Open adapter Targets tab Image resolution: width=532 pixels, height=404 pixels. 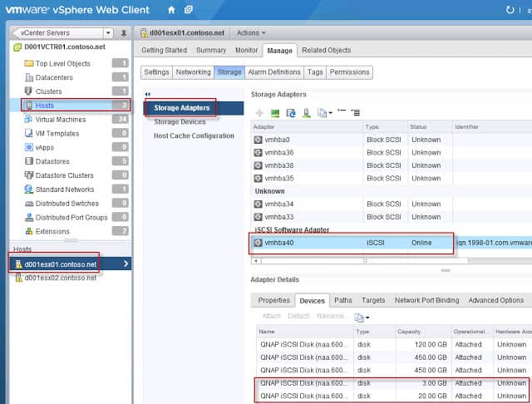pyautogui.click(x=373, y=300)
